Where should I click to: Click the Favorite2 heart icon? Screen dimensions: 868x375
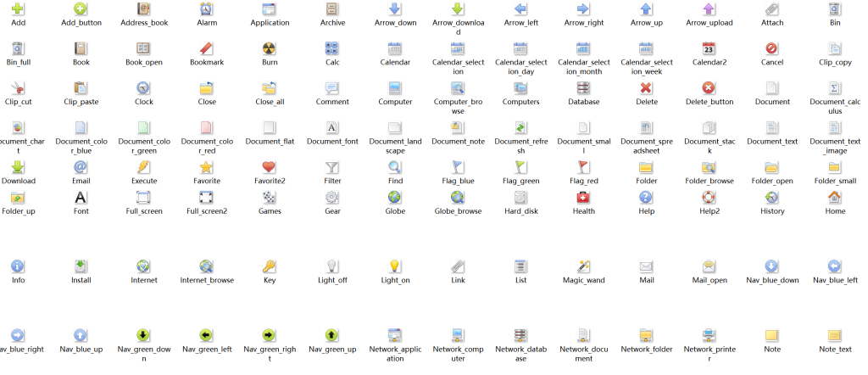click(x=270, y=167)
